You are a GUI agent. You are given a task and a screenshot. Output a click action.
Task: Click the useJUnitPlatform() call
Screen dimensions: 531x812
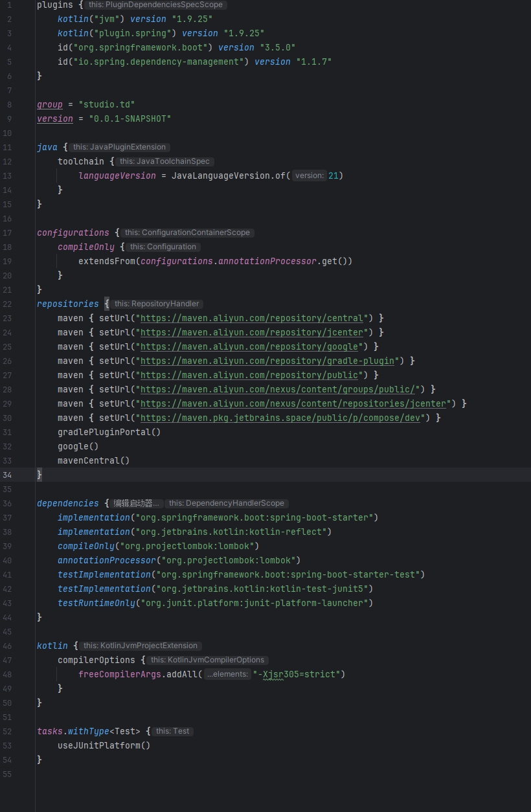[x=104, y=745]
